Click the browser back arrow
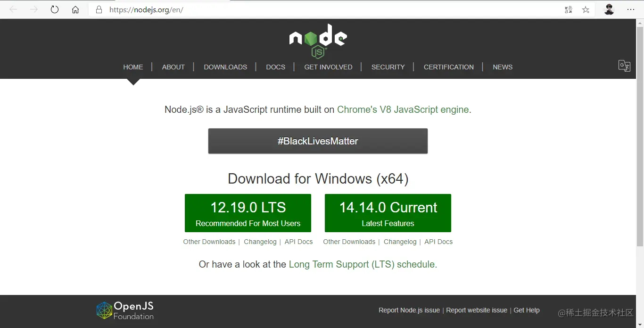This screenshot has height=328, width=644. pos(13,9)
